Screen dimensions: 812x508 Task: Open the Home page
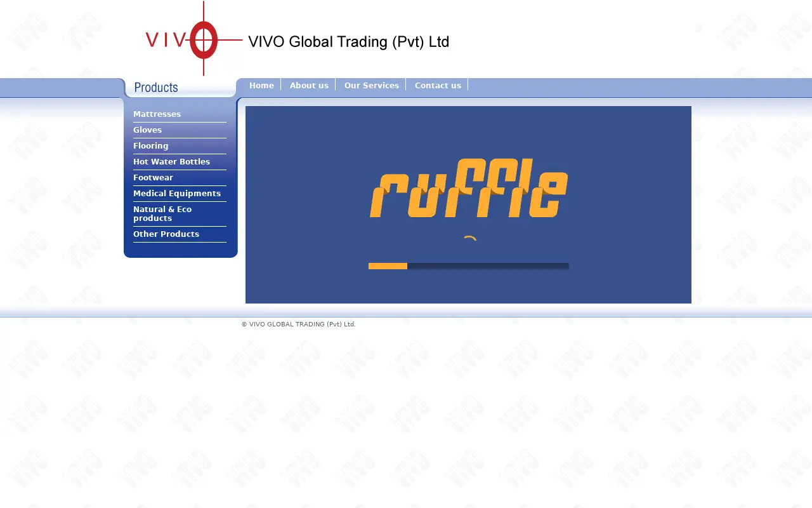tap(261, 85)
